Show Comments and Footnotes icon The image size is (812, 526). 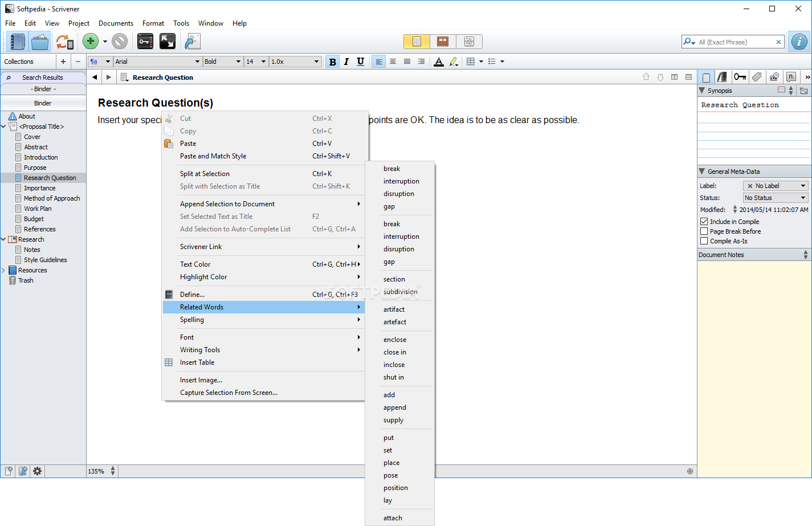pos(791,77)
